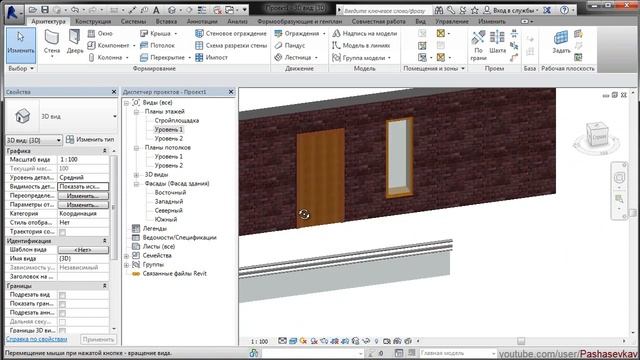Select the Лестница (Stair) tool
This screenshot has width=640, height=360.
point(293,58)
